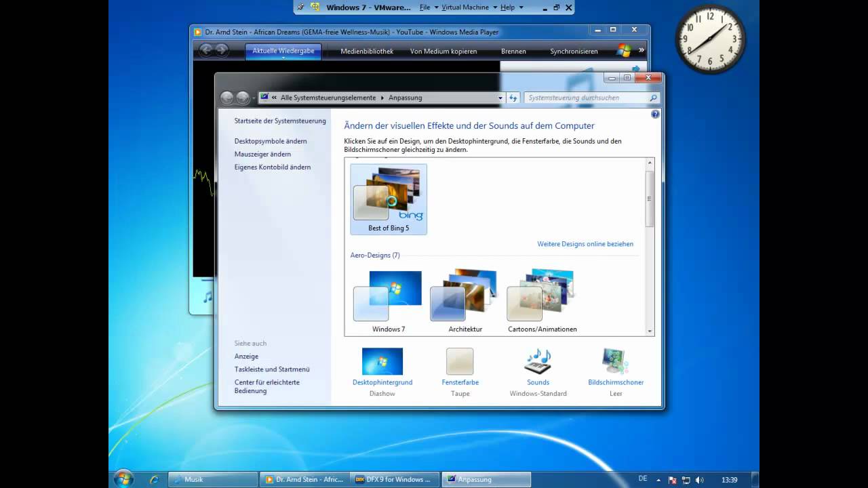Click the volume speaker tray icon
This screenshot has height=488, width=868.
pos(699,480)
